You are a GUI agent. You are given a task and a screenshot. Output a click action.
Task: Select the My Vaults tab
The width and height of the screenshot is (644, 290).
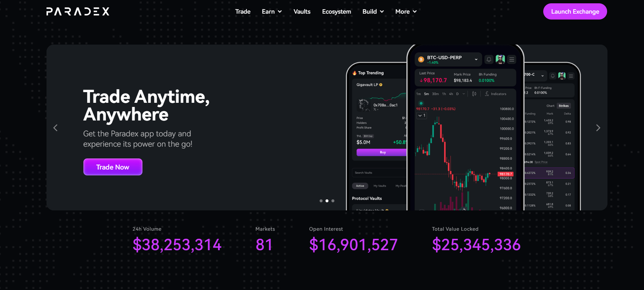[380, 186]
